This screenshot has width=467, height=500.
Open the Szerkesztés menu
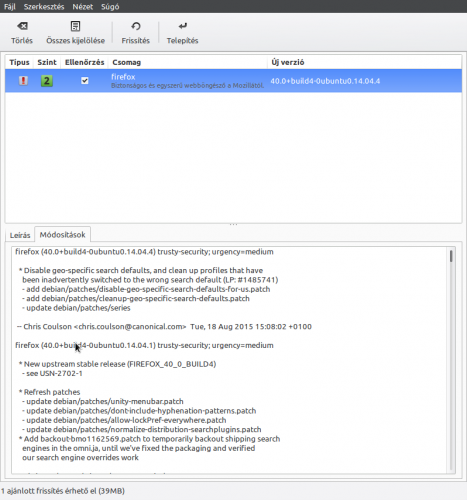44,7
